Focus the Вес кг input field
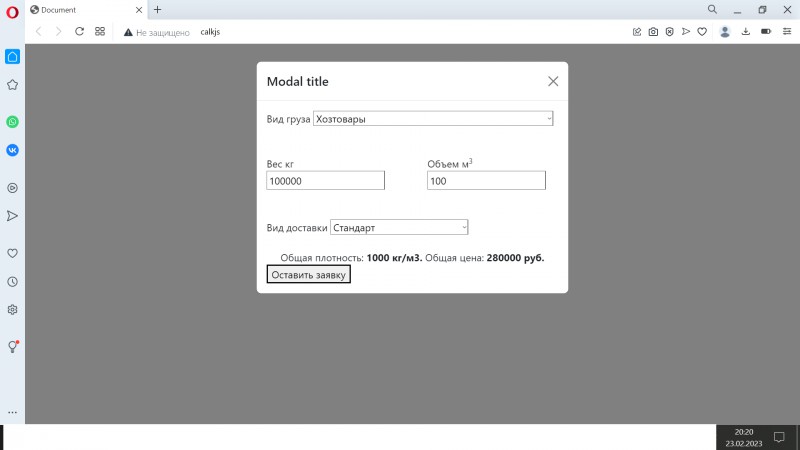The image size is (800, 450). [326, 181]
